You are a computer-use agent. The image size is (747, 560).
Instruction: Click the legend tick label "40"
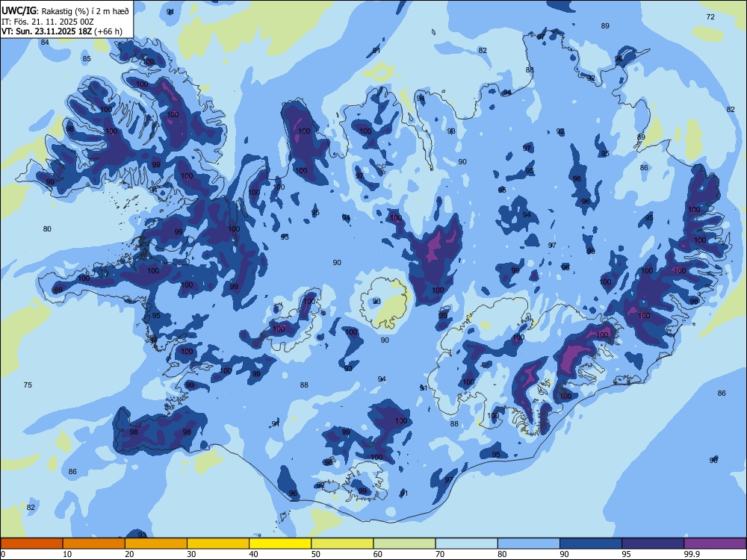253,554
